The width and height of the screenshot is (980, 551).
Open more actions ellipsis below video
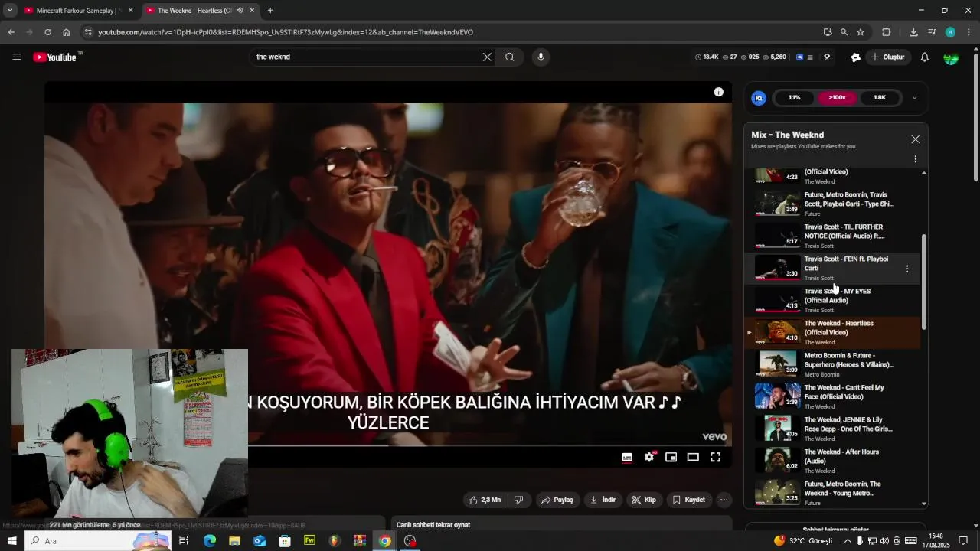724,500
